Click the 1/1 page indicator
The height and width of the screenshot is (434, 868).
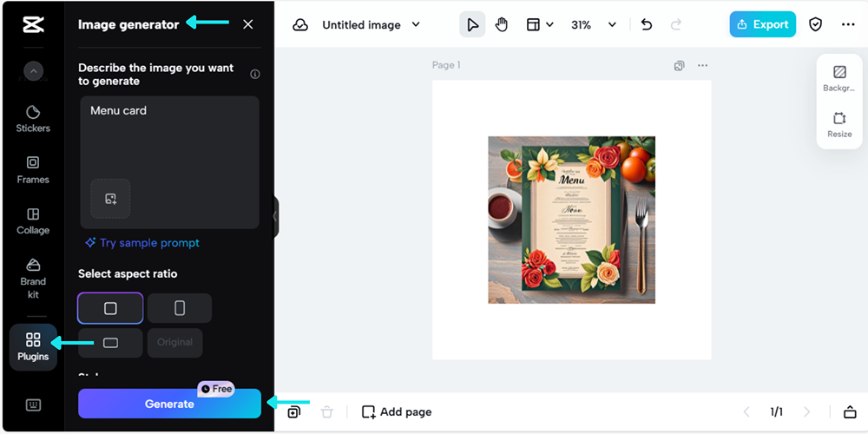[x=776, y=411]
